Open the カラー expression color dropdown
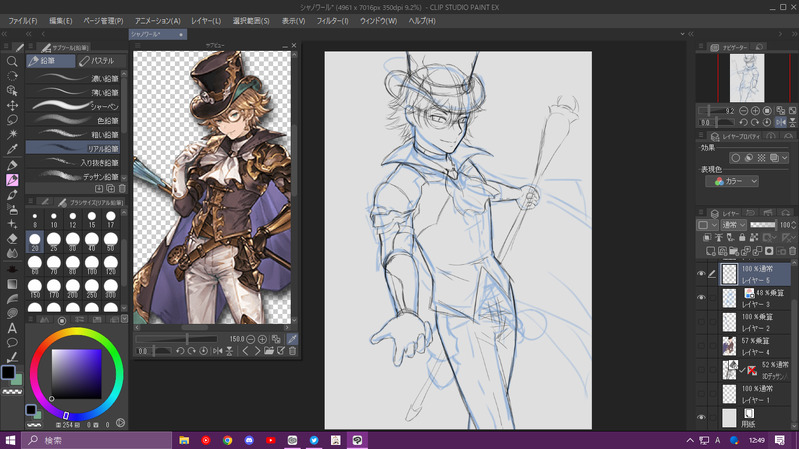The image size is (799, 449). click(x=732, y=181)
